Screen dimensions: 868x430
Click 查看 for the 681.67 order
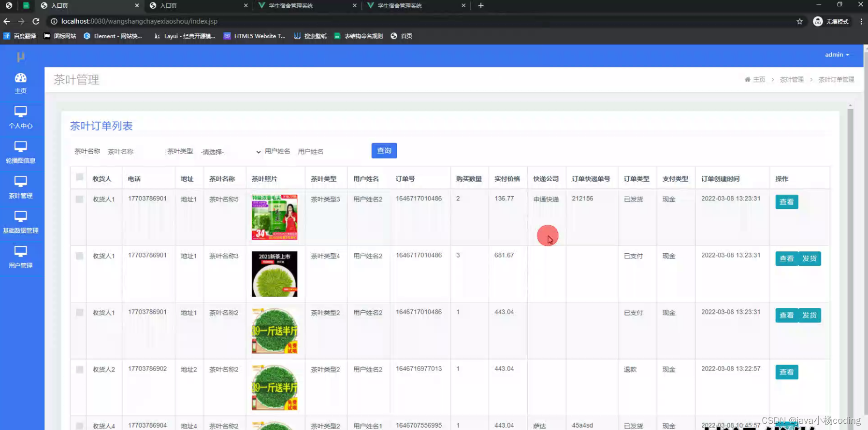click(x=786, y=258)
